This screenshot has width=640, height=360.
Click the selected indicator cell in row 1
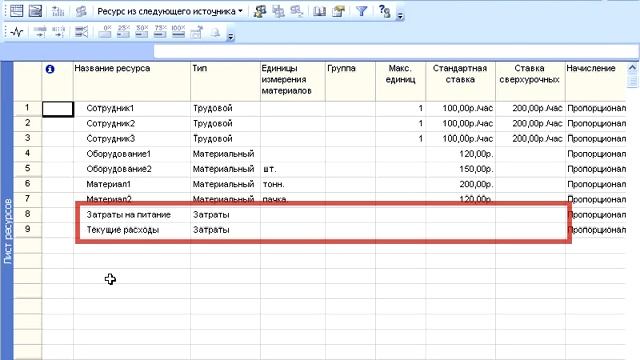(58, 109)
